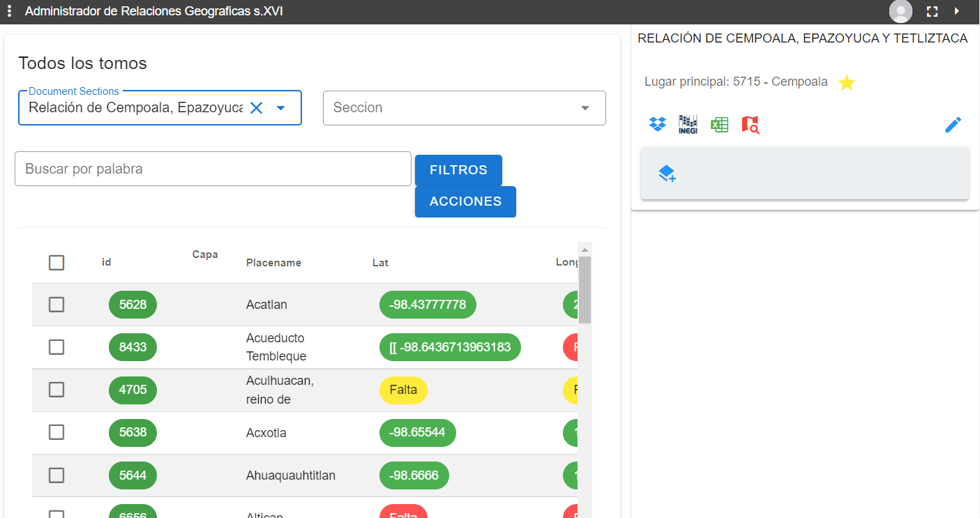Viewport: 980px width, 518px height.
Task: Click the blue pencil edit icon
Action: click(953, 125)
